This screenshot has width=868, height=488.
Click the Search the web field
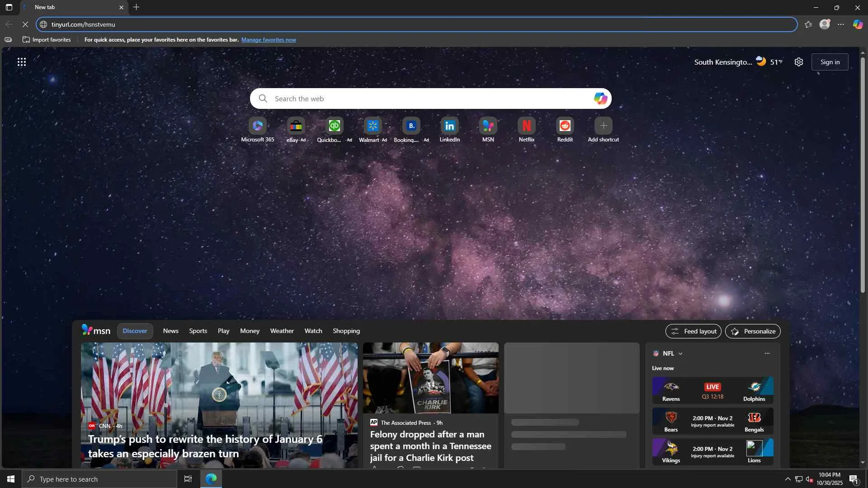tap(425, 99)
